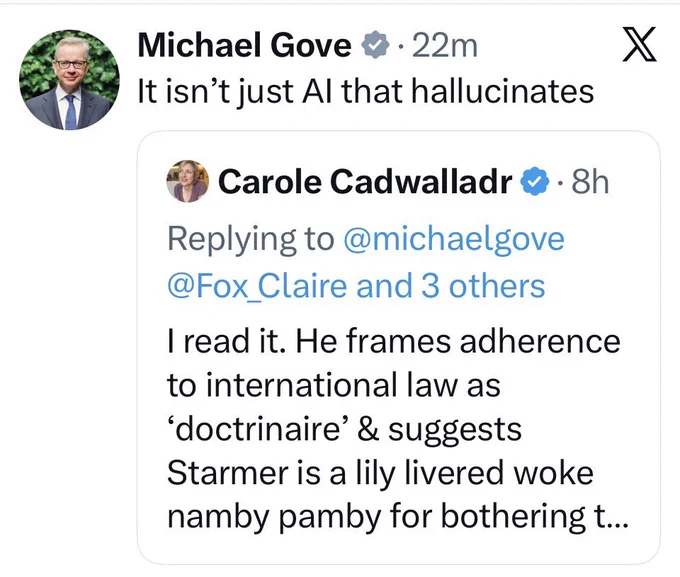Click the 'Starmer is a lily livered woke' line
This screenshot has width=680, height=577.
point(380,472)
